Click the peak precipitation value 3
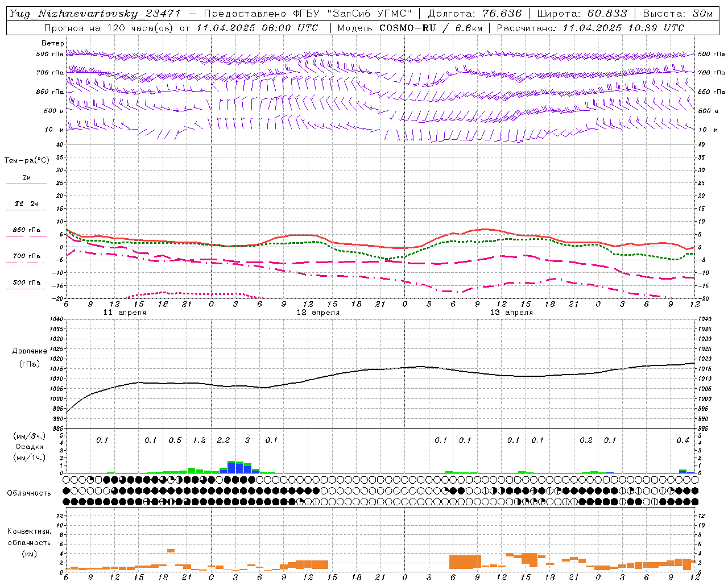The height and width of the screenshot is (582, 728). [x=247, y=440]
